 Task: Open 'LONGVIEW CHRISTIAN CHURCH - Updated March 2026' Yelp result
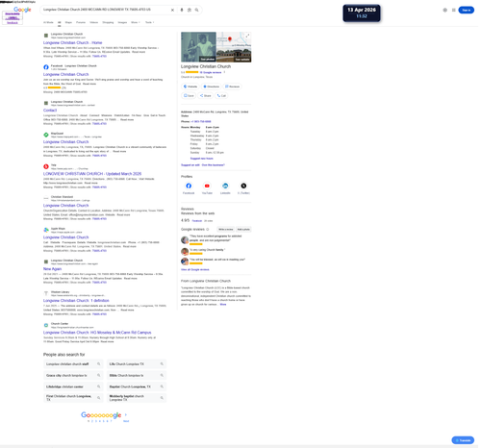[x=92, y=174]
